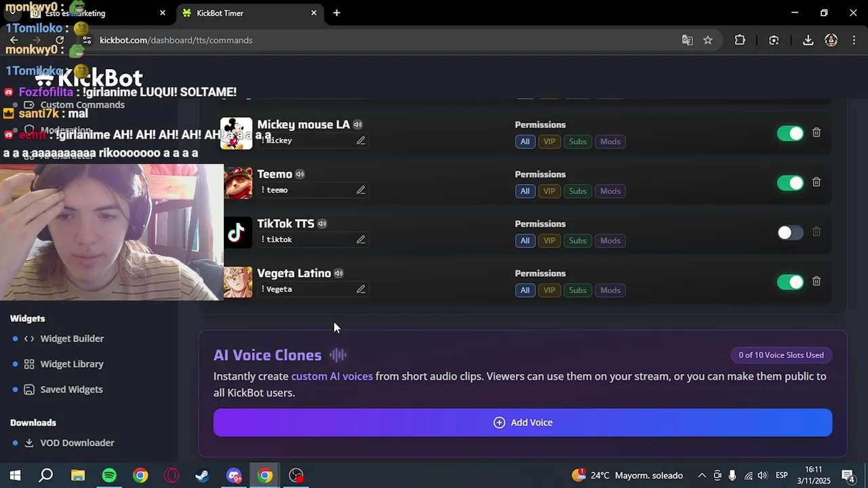Select Mods permission for Teemo

coord(610,191)
